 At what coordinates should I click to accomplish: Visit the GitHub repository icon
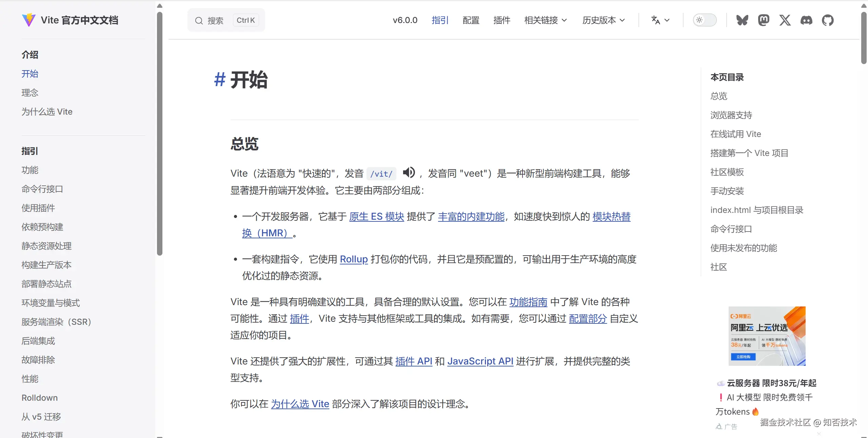click(x=828, y=20)
